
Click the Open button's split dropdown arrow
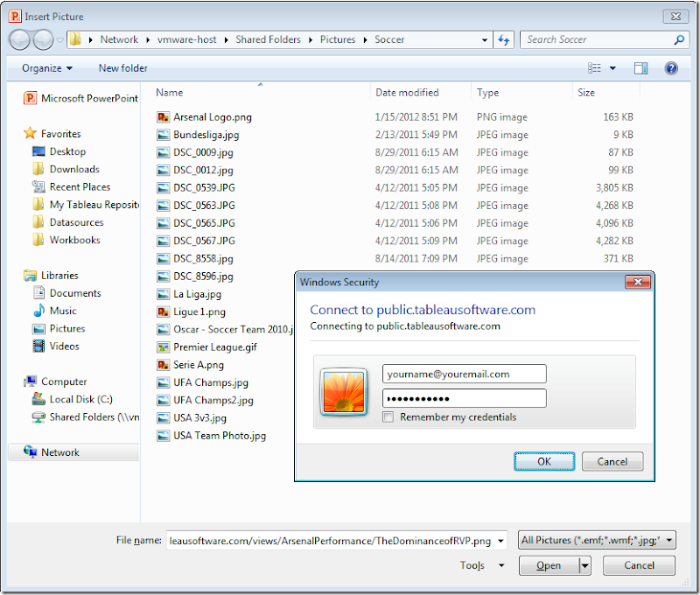point(584,566)
